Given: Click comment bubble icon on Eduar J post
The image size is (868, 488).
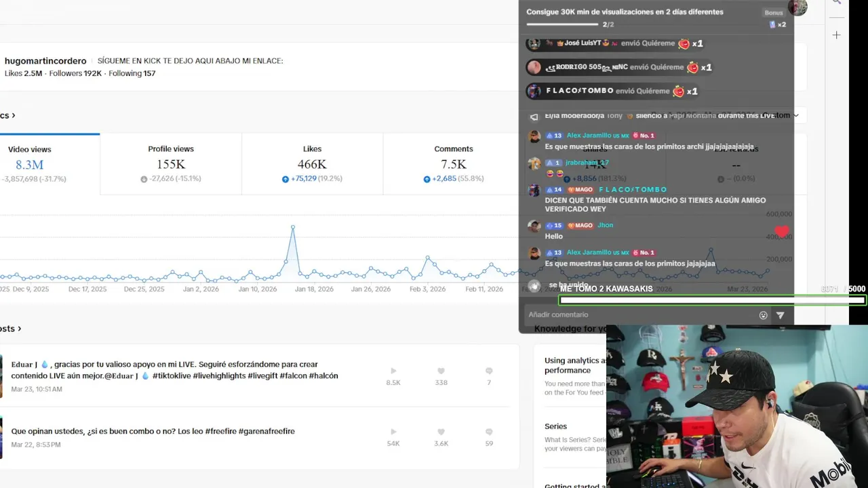Looking at the screenshot, I should click(489, 371).
